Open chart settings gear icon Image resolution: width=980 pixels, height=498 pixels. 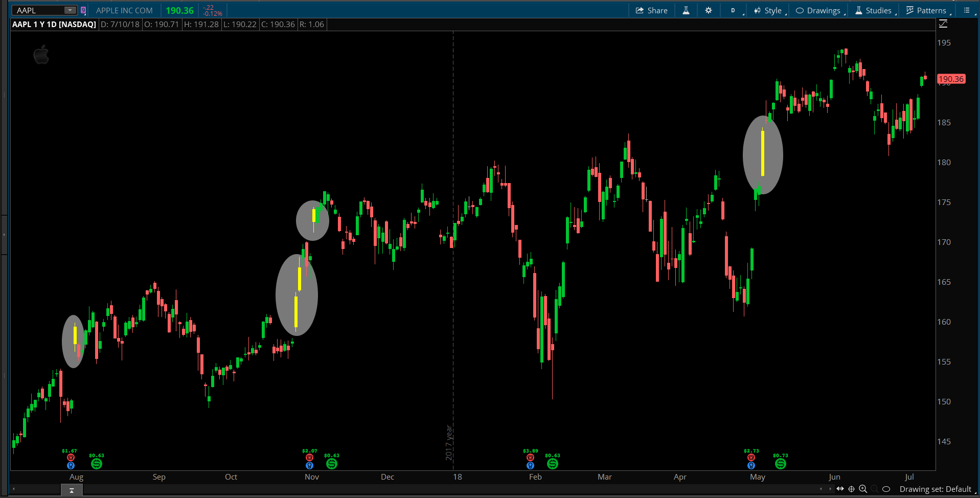click(x=709, y=10)
